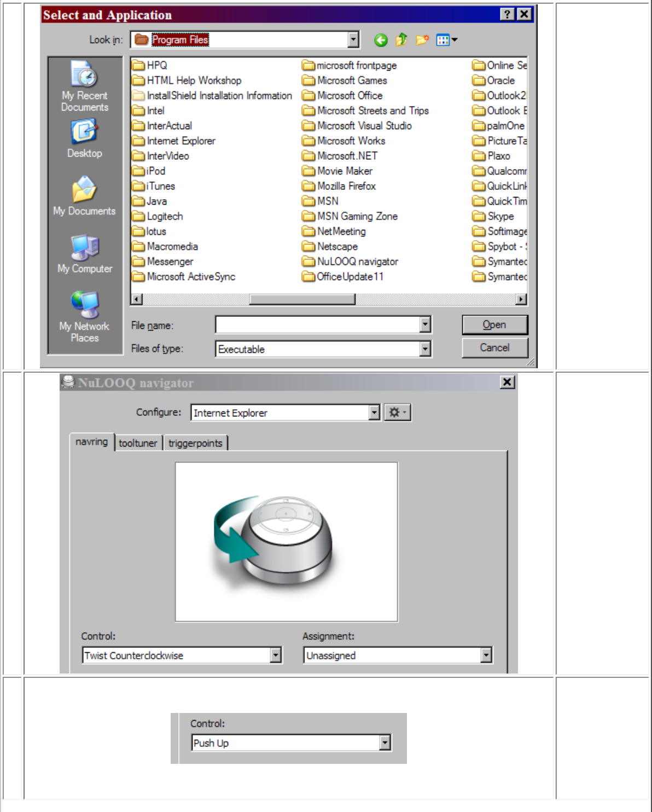This screenshot has width=652, height=812.
Task: Click the scroll right arrow in file list
Action: click(521, 299)
